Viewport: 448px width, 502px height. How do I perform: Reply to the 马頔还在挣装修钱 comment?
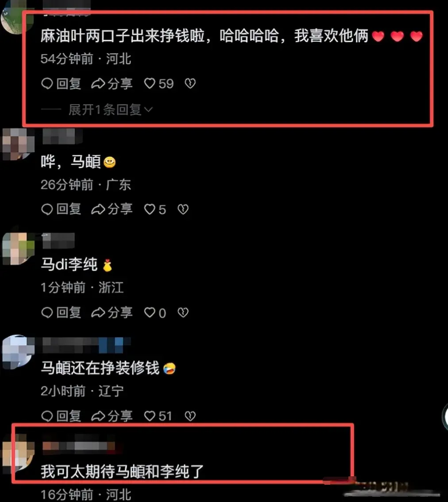61,416
